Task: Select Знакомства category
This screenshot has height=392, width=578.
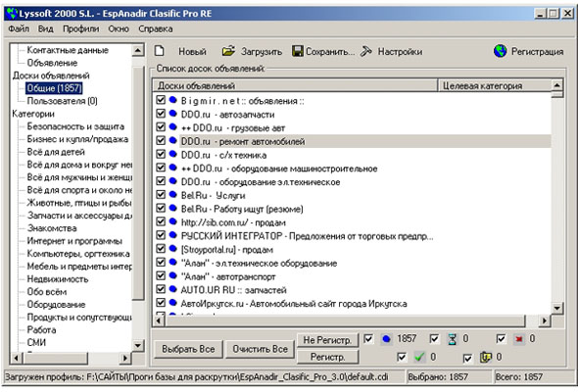Action: point(52,228)
